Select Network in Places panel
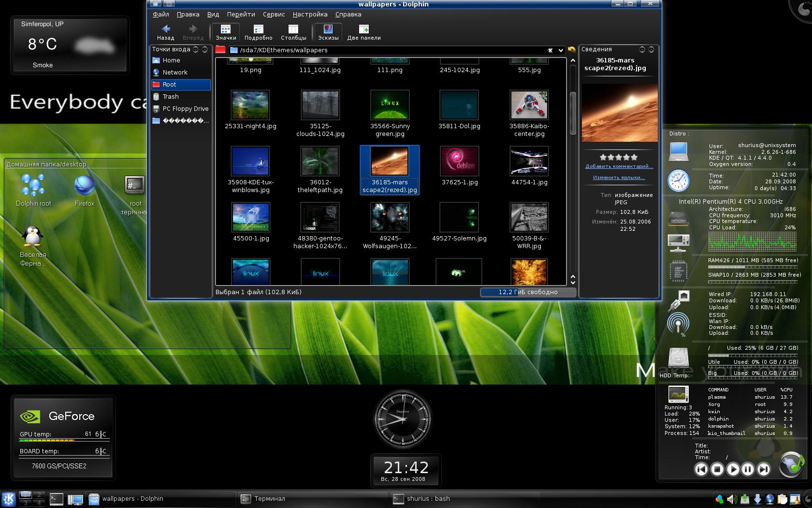This screenshot has height=508, width=812. click(x=175, y=73)
